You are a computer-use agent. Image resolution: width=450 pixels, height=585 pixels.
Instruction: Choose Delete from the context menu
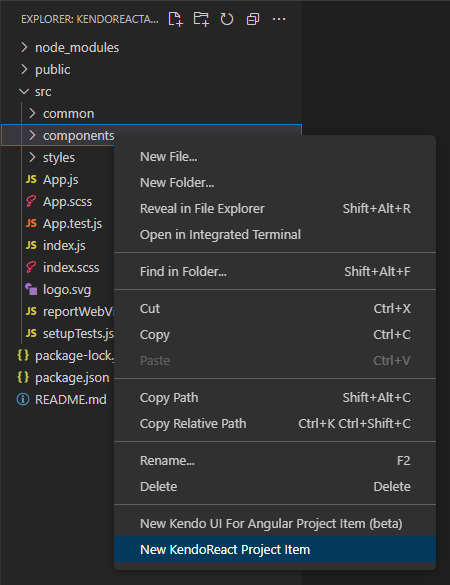click(275, 487)
